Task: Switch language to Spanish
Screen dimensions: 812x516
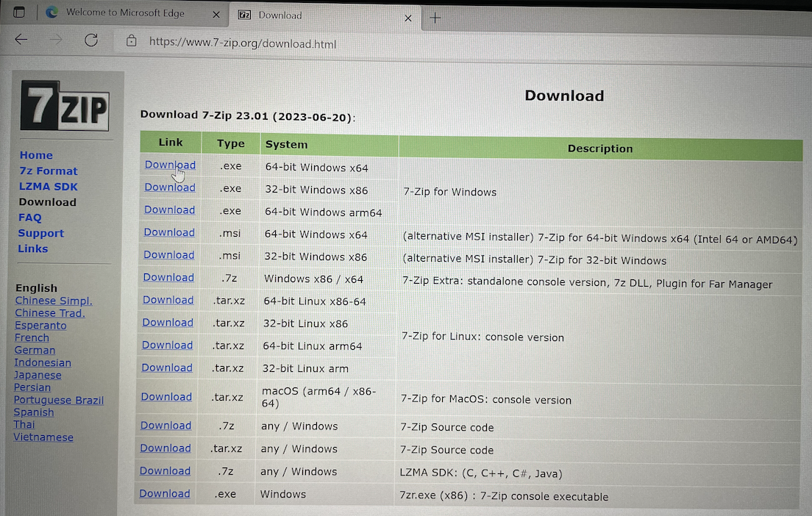Action: point(34,412)
